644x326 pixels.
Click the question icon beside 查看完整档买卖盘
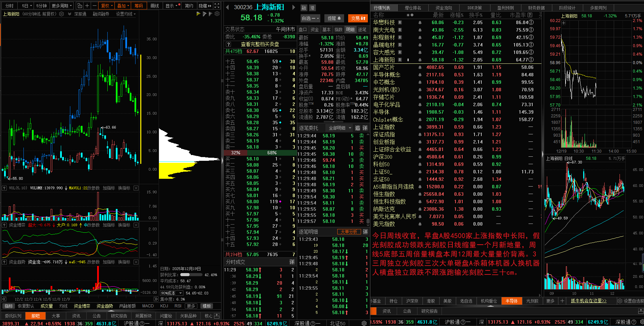pos(229,44)
